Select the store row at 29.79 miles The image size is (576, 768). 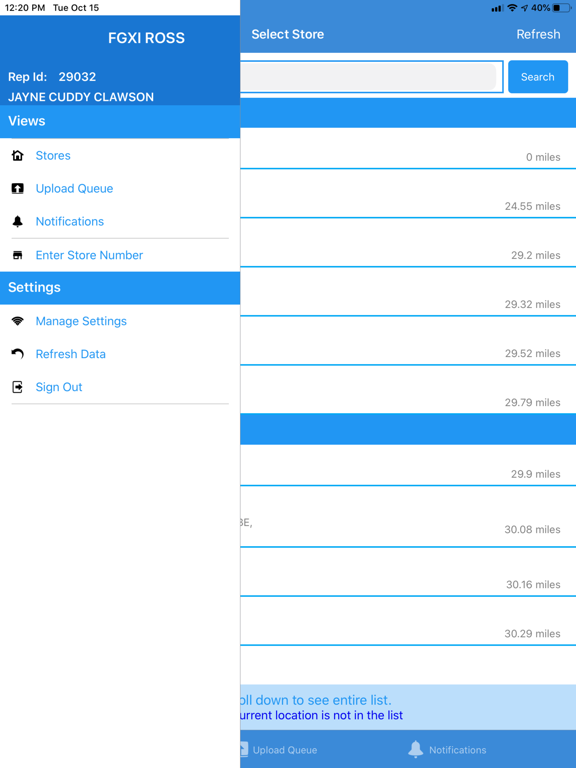408,389
